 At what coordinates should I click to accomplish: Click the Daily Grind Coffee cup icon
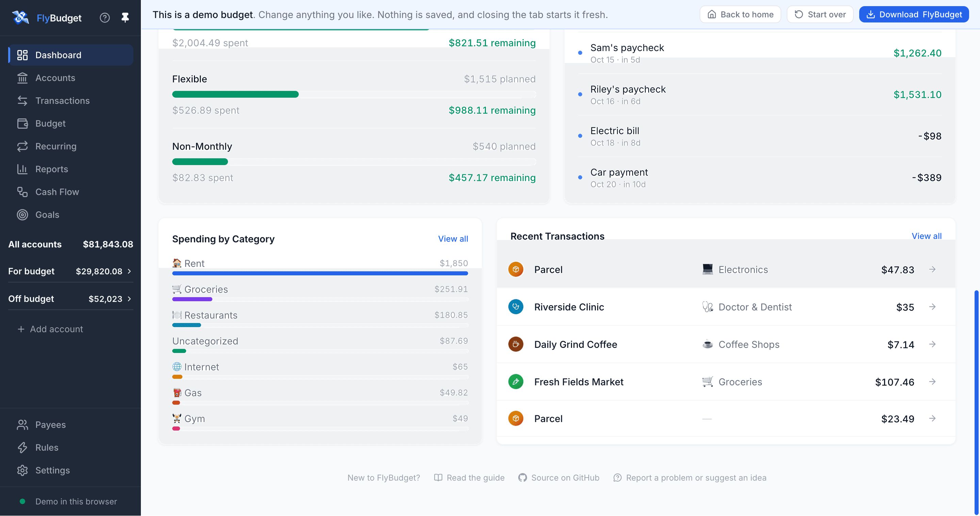[516, 344]
